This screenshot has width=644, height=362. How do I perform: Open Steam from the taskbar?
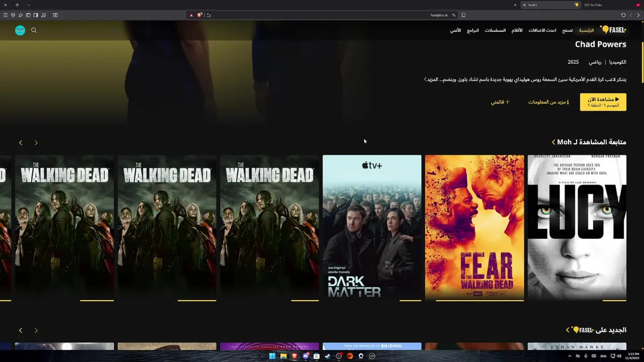pyautogui.click(x=328, y=356)
